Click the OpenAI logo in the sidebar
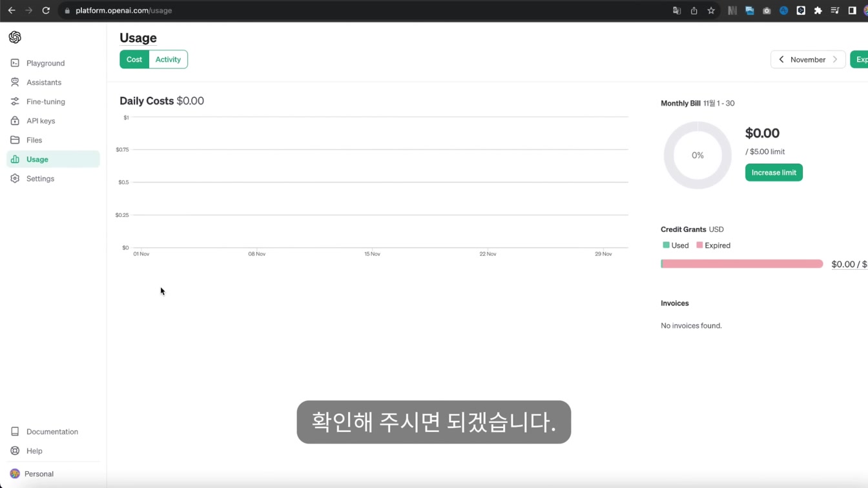The height and width of the screenshot is (488, 868). coord(15,37)
